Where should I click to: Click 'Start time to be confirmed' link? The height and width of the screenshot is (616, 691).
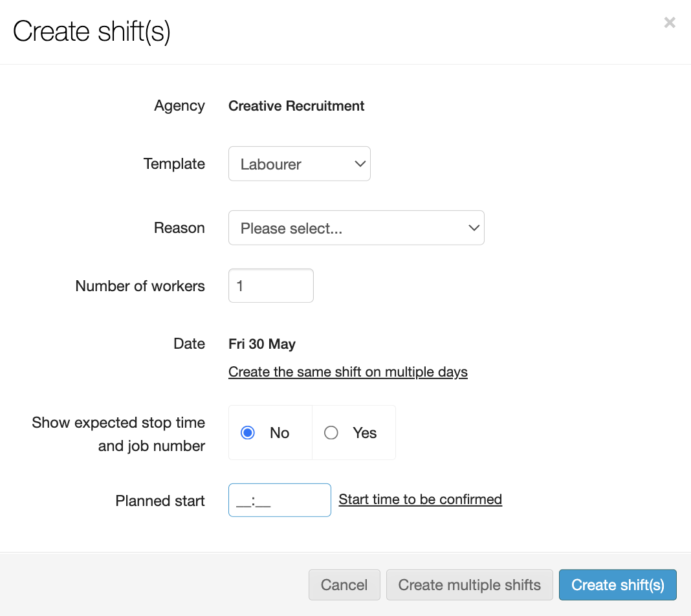tap(420, 500)
